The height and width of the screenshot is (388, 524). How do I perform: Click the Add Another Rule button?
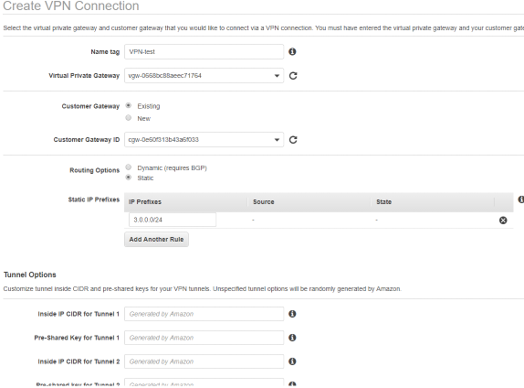(156, 239)
